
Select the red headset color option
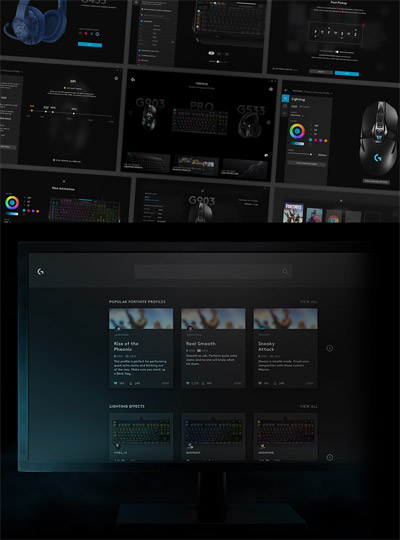pyautogui.click(x=86, y=33)
